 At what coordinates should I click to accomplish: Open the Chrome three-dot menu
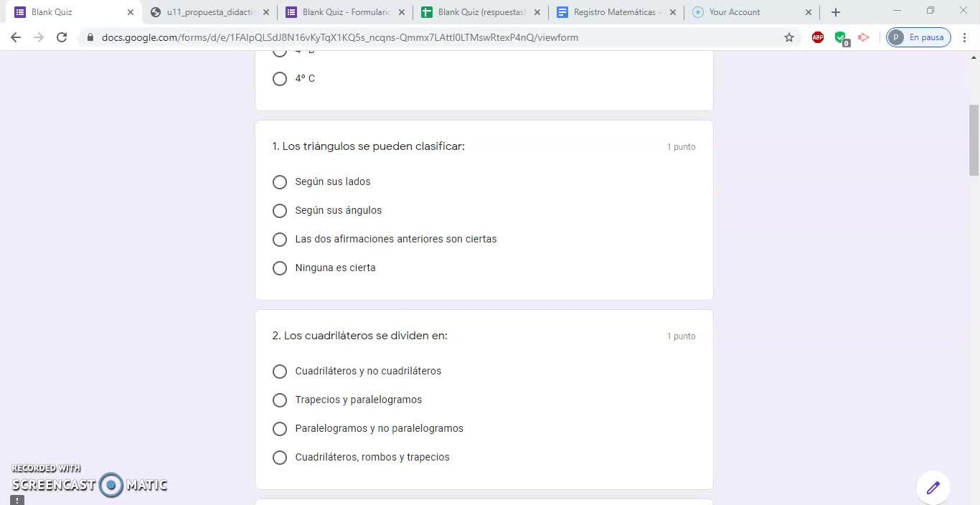click(965, 37)
